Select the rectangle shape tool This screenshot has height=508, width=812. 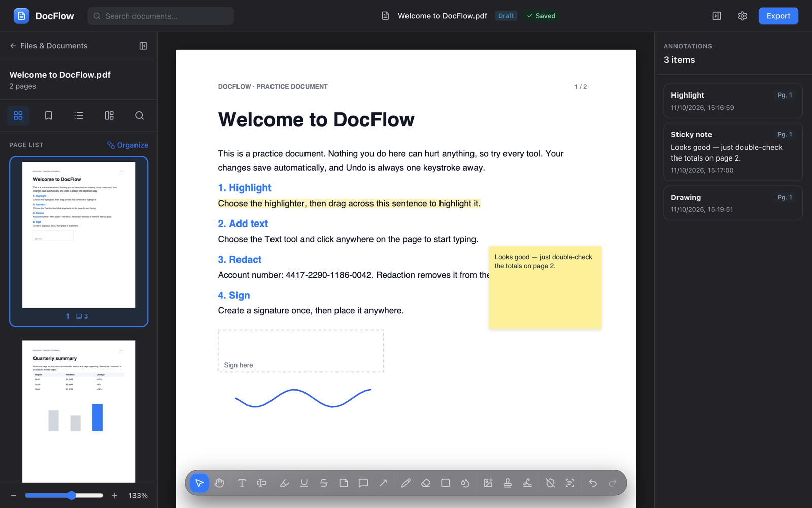coord(446,483)
